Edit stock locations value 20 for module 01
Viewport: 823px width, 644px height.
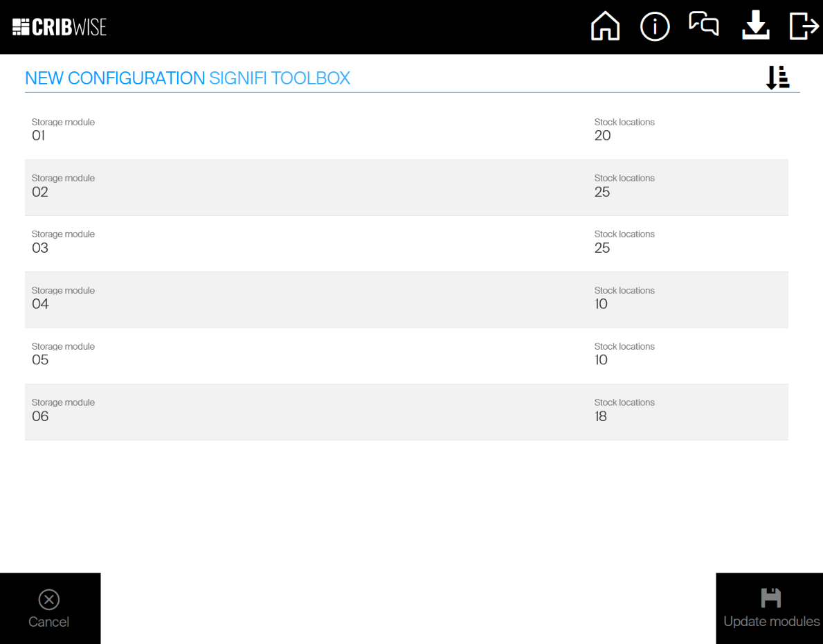tap(602, 136)
